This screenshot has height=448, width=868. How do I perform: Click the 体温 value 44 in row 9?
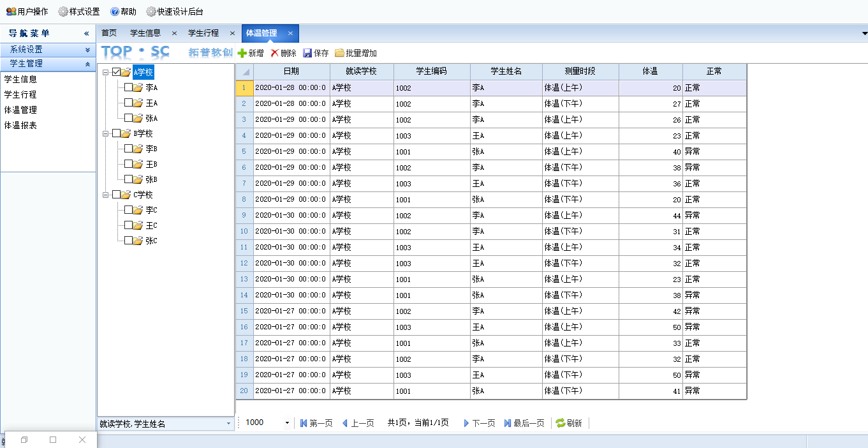[x=651, y=216]
